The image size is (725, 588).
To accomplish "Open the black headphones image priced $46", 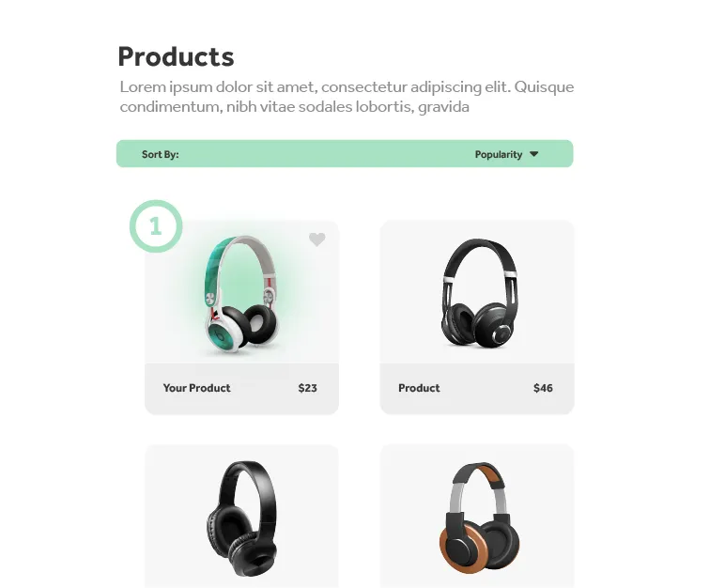I will pos(478,293).
